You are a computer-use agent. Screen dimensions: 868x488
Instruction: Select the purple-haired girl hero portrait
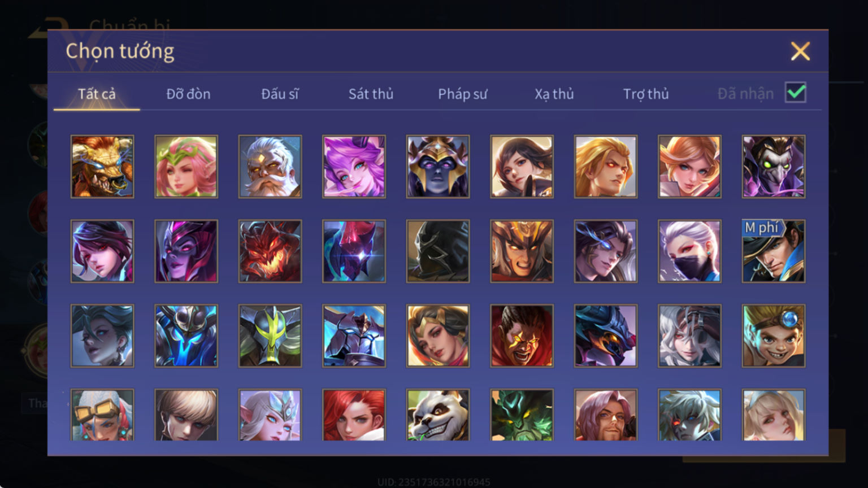[x=354, y=167]
